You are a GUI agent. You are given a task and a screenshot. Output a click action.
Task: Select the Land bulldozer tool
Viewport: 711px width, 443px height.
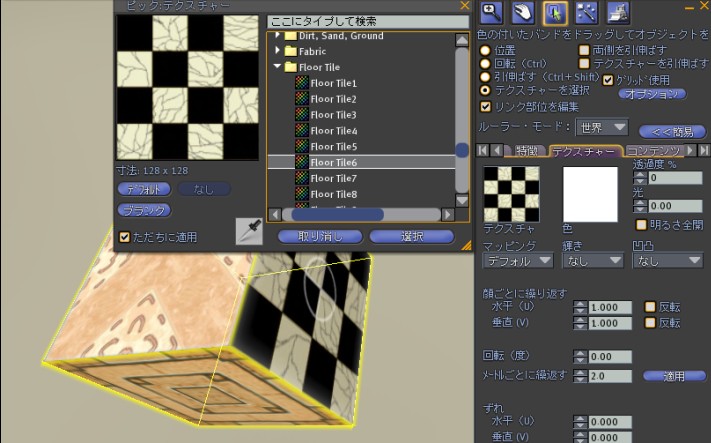point(618,13)
